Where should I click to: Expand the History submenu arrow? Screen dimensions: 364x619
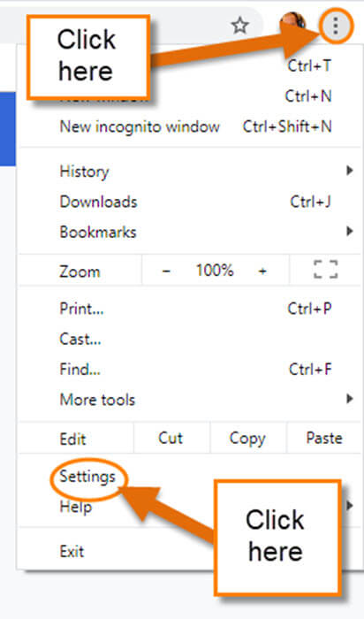point(349,171)
